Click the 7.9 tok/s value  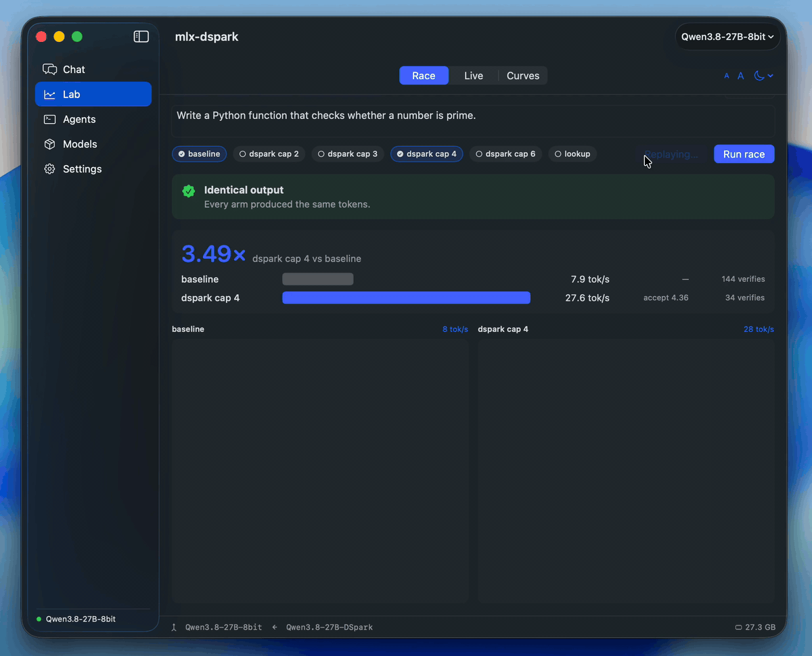590,279
